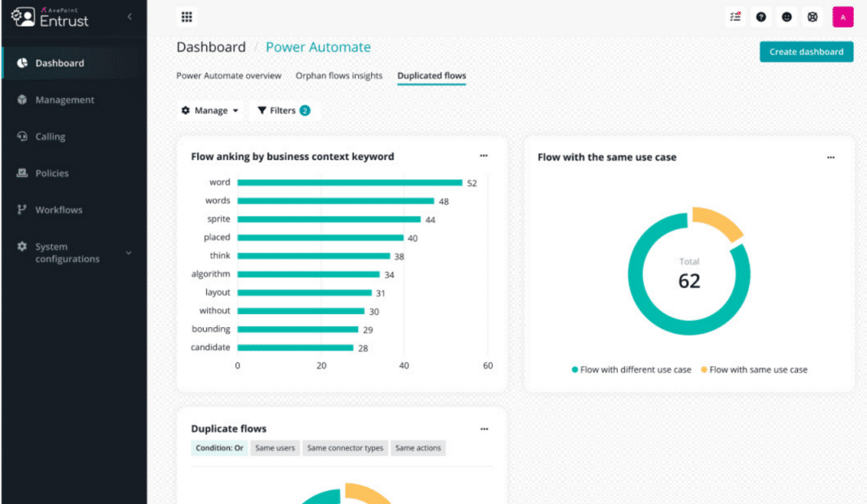867x504 pixels.
Task: Collapse the navigation sidebar with the chevron
Action: click(x=128, y=15)
